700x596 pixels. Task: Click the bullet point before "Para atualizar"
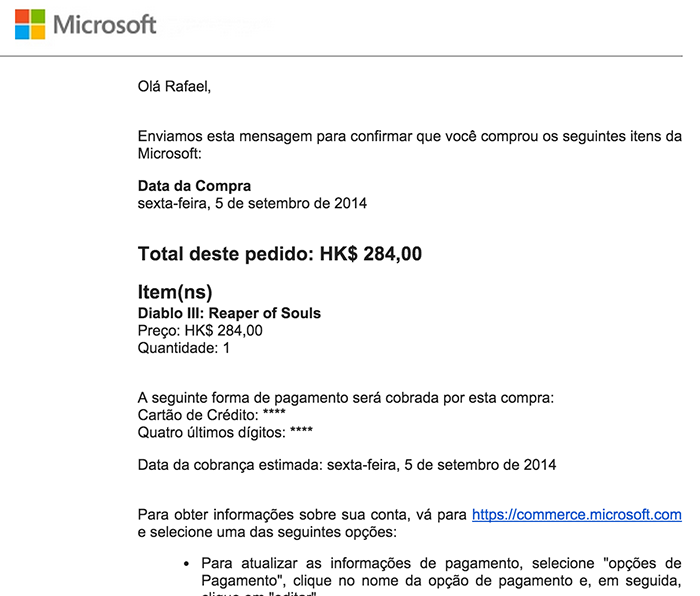point(187,562)
